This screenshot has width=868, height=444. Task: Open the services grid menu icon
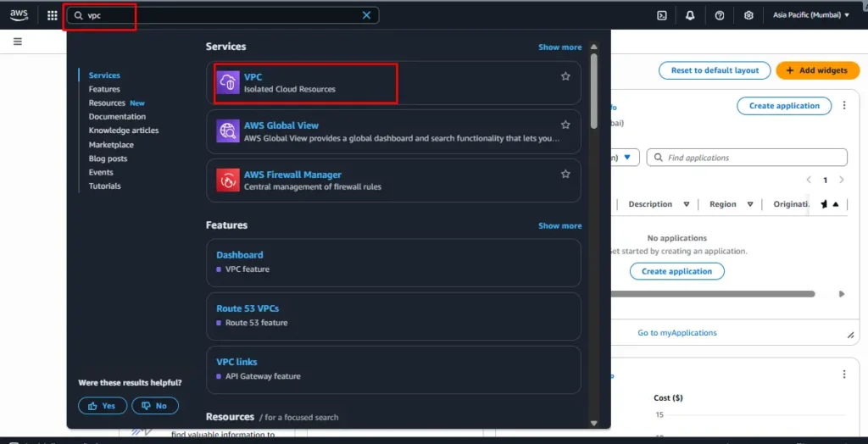52,15
